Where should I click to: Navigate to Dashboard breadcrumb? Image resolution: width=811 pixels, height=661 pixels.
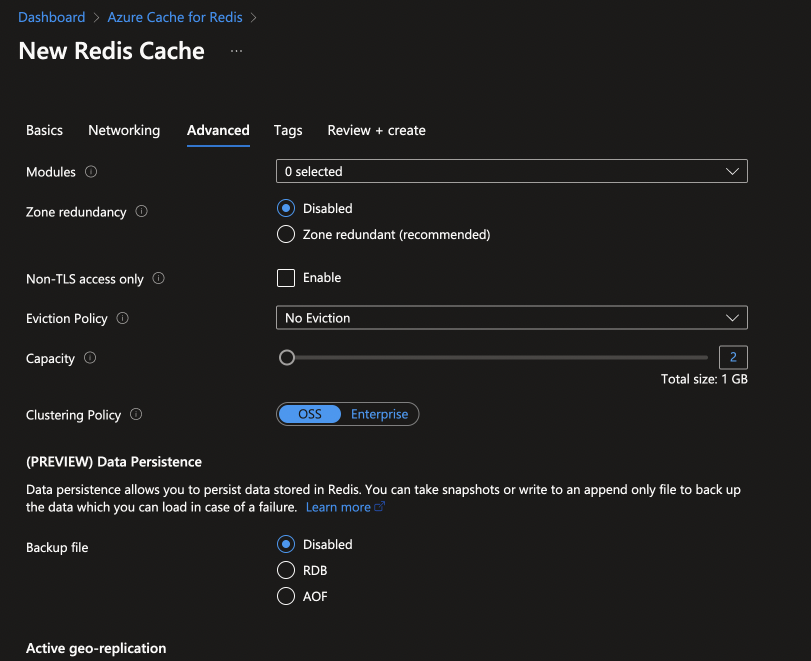pos(52,17)
